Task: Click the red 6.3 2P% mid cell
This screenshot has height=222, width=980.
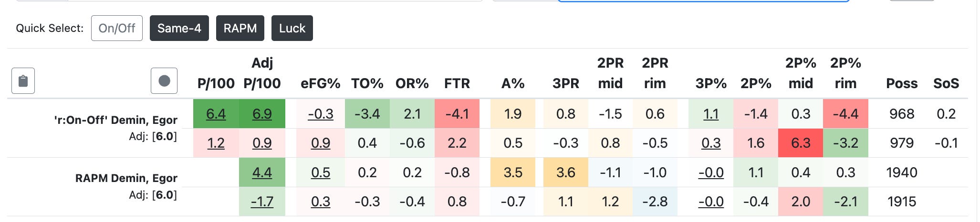Action: point(801,143)
